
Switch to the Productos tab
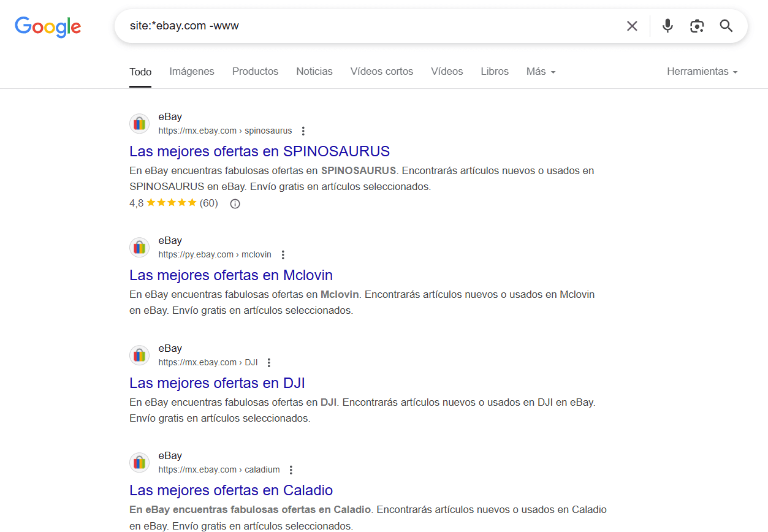[255, 72]
